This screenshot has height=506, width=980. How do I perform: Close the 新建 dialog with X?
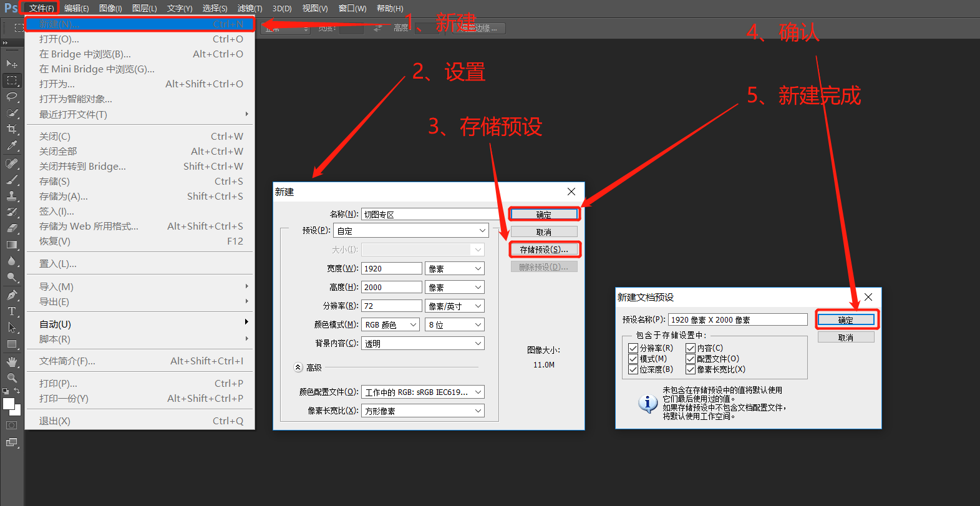[x=571, y=192]
